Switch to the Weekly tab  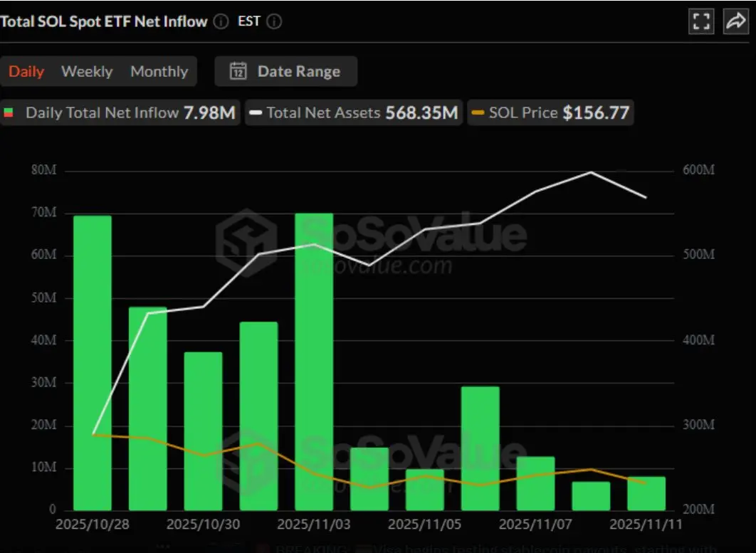pos(87,71)
